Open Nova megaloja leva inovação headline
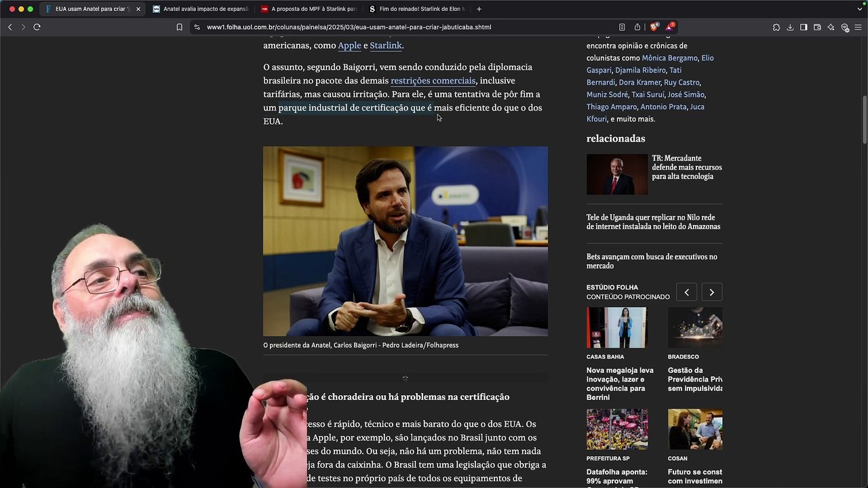The width and height of the screenshot is (868, 488). point(620,384)
